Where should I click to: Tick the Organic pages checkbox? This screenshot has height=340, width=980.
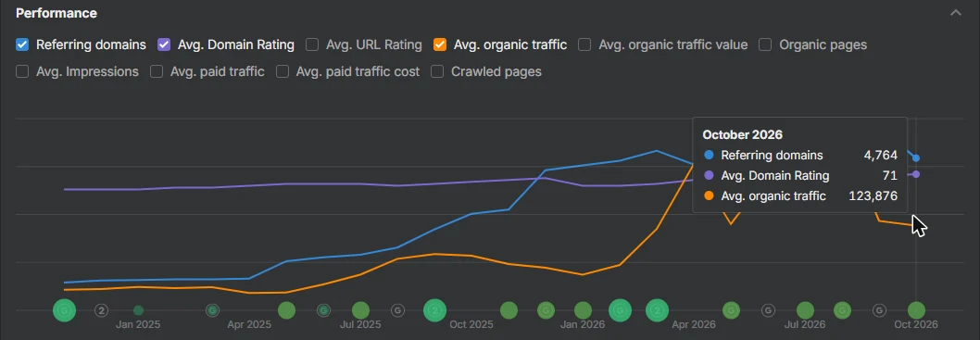click(x=765, y=44)
